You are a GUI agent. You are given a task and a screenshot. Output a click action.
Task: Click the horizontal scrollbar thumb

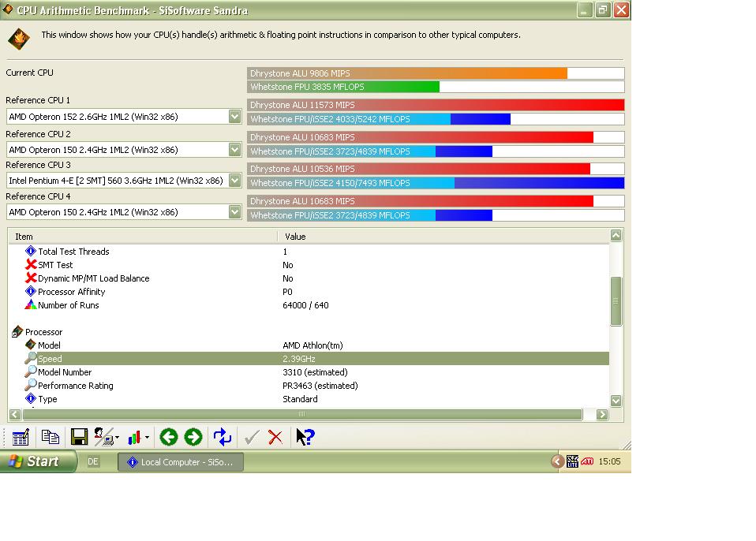pyautogui.click(x=302, y=414)
